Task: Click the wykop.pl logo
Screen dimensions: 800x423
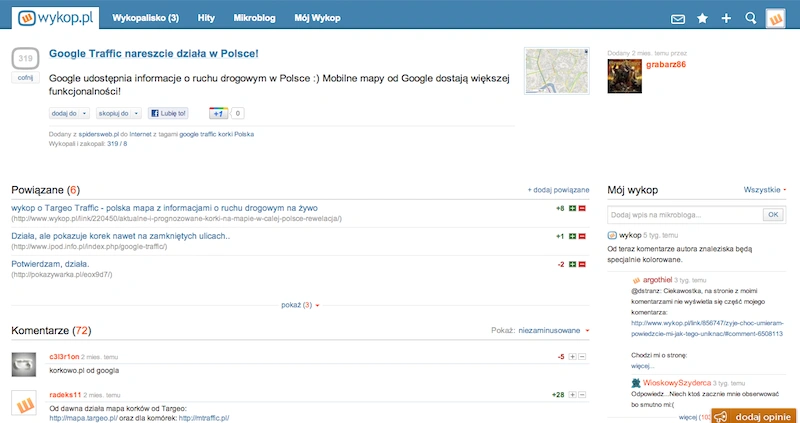Action: coord(55,18)
